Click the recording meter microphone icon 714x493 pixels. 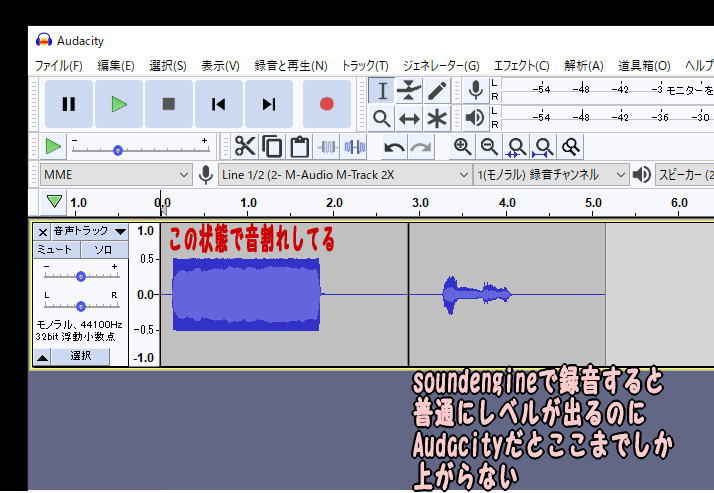click(x=476, y=90)
